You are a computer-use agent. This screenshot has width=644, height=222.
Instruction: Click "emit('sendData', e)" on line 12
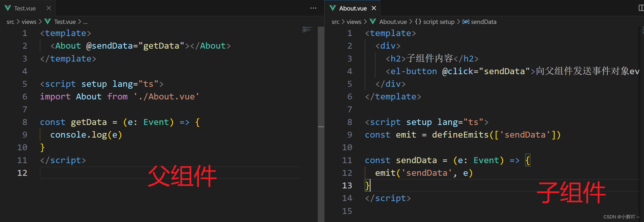coord(424,173)
